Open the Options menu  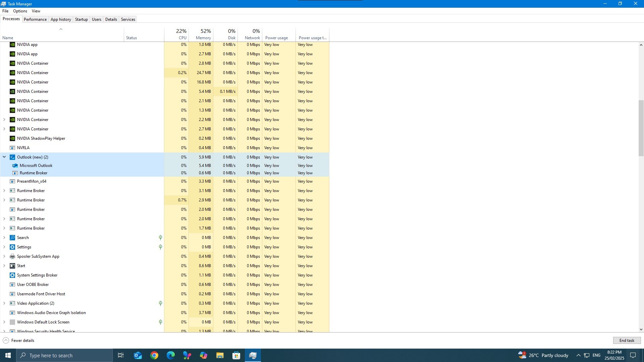tap(20, 11)
